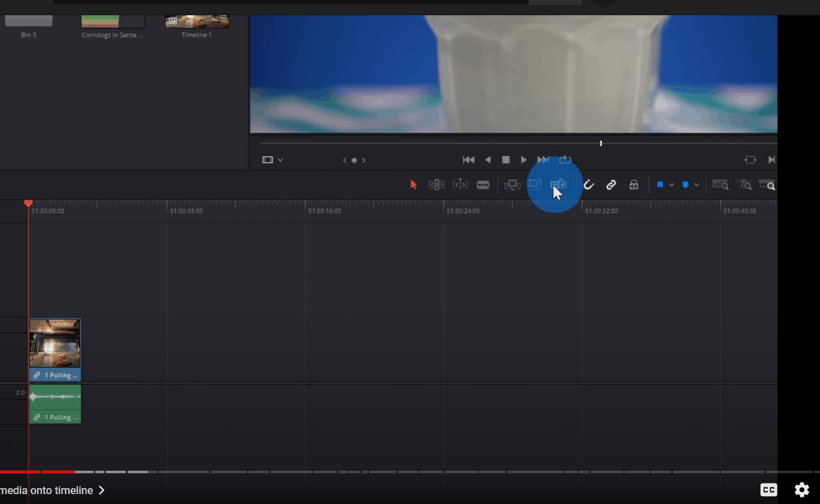Select the Timeline 1 thumbnail
820x504 pixels.
click(x=197, y=21)
